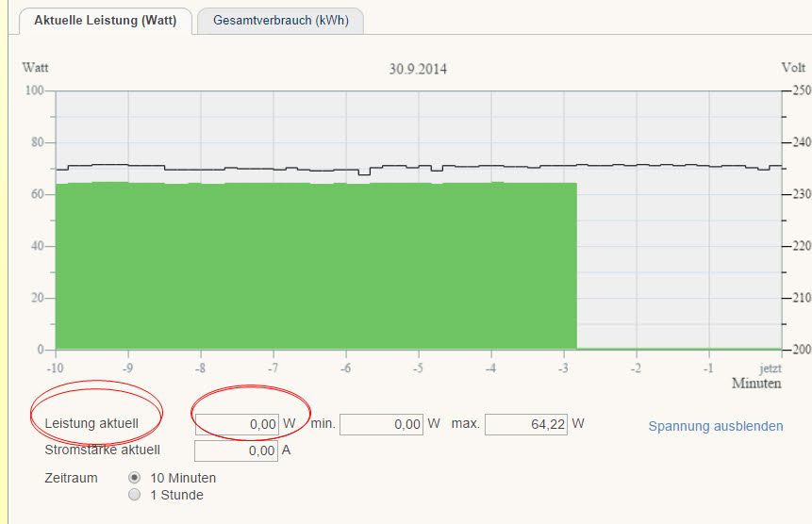Click the circled Leistung aktuell label
Screen dimensions: 812x524
pyautogui.click(x=91, y=424)
